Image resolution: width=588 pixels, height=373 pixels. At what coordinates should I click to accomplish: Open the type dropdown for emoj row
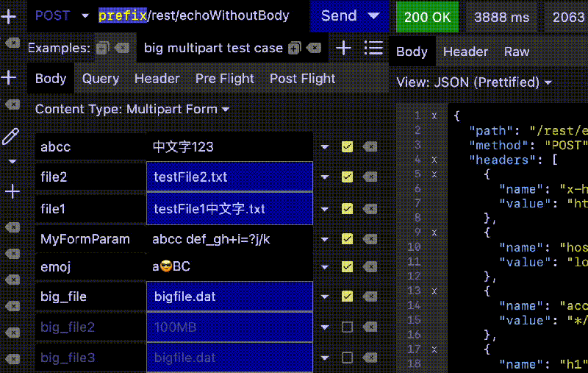[325, 267]
